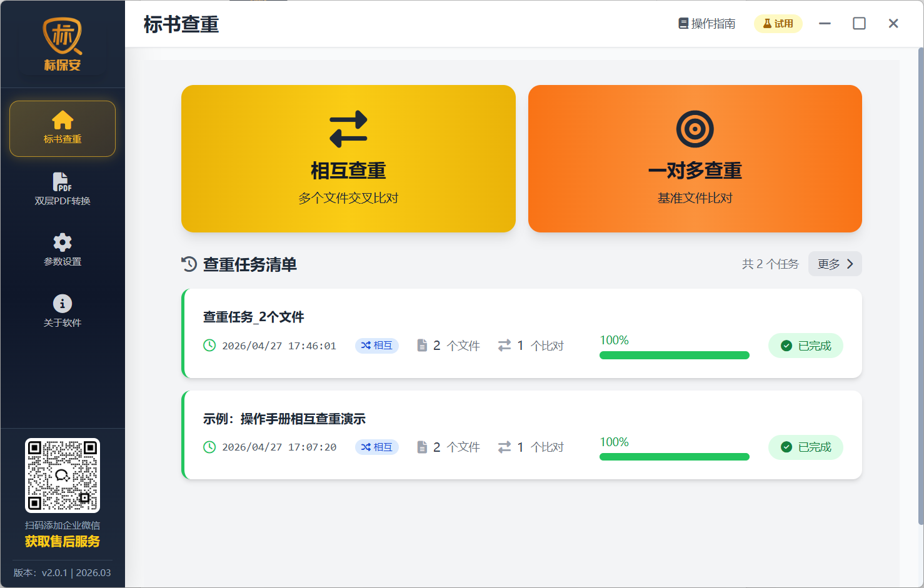924x588 pixels.
Task: Click timestamp 2026/04/27 17:07:20
Action: tap(279, 447)
